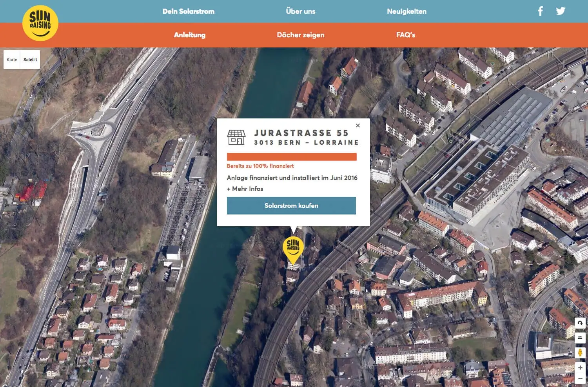
Task: Zoom out on the map
Action: tap(580, 379)
